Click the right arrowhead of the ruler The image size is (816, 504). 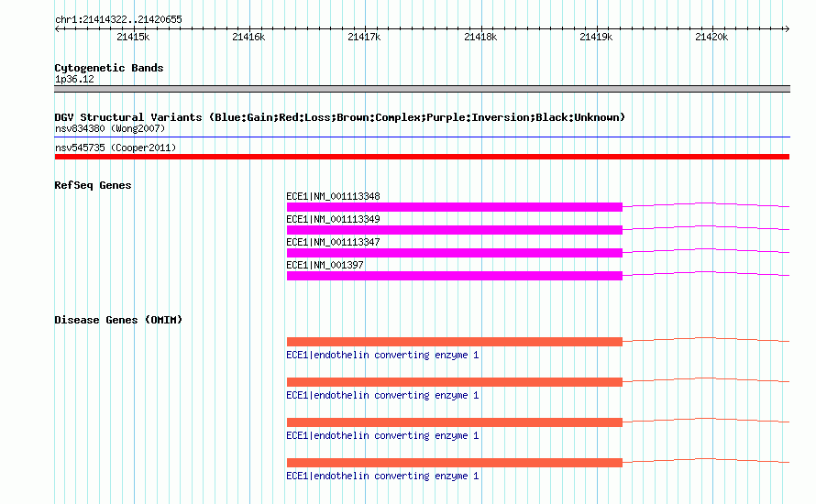click(787, 29)
